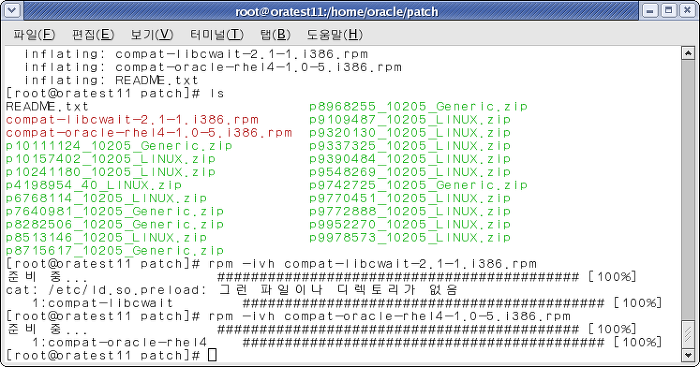The width and height of the screenshot is (700, 367).
Task: Open the 터미널(T) menu
Action: [x=217, y=34]
